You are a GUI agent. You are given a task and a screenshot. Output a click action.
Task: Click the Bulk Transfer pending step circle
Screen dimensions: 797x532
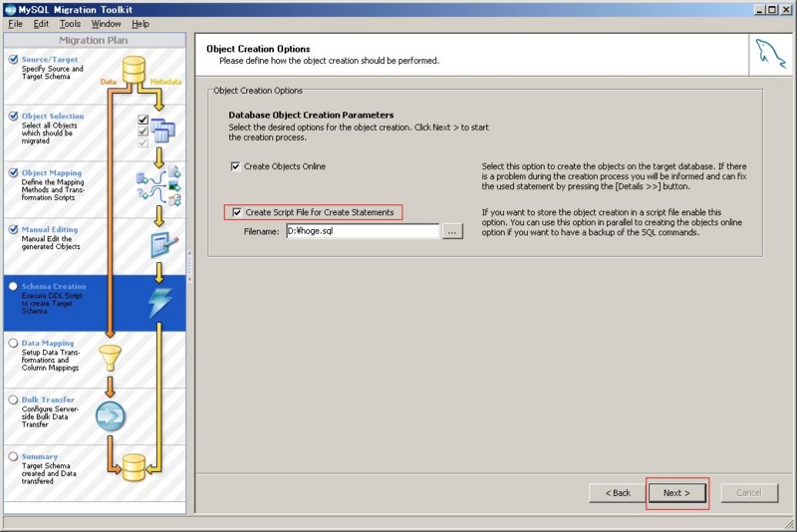(13, 399)
